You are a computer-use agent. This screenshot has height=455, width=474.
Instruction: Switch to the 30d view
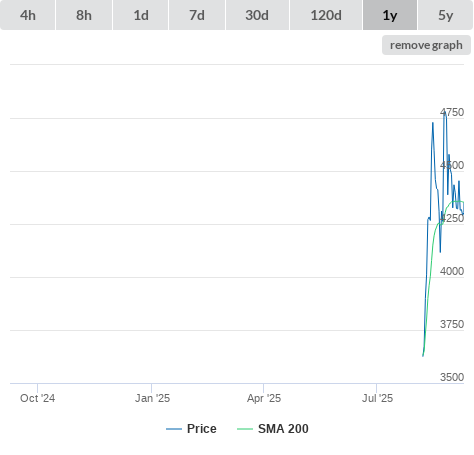click(257, 15)
